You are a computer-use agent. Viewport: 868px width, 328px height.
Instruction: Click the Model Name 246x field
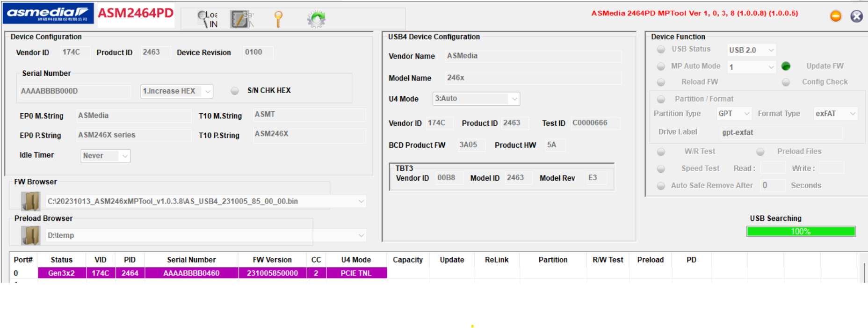point(533,78)
